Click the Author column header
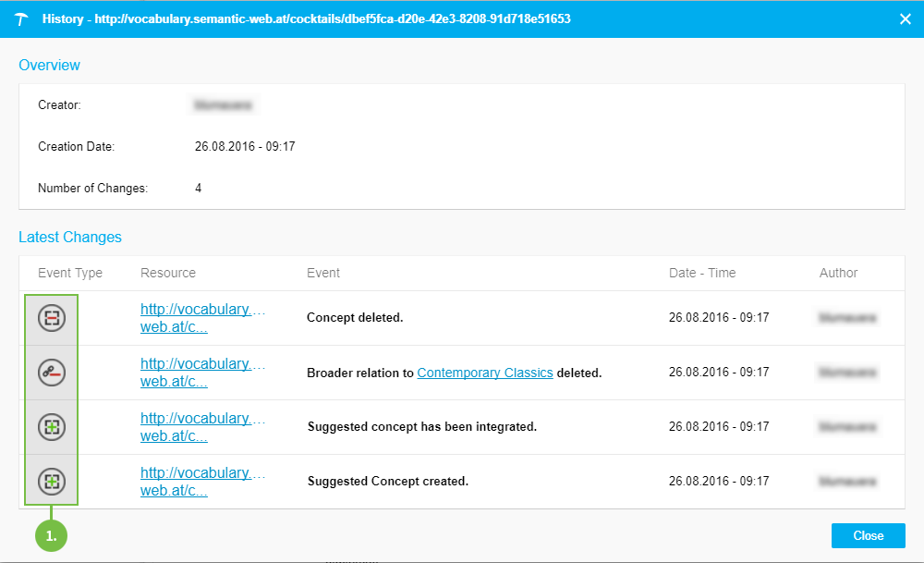Screen dimensions: 924x563 (838, 273)
